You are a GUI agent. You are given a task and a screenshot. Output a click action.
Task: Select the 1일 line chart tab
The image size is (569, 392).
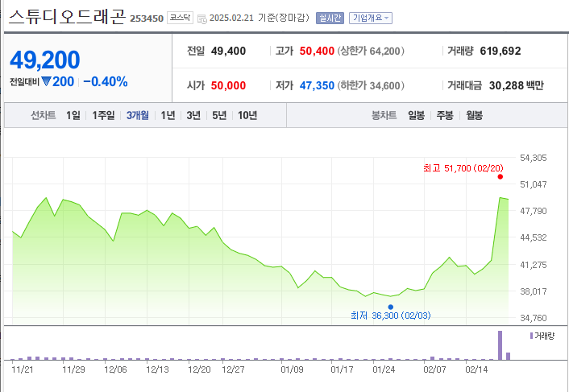pyautogui.click(x=73, y=116)
